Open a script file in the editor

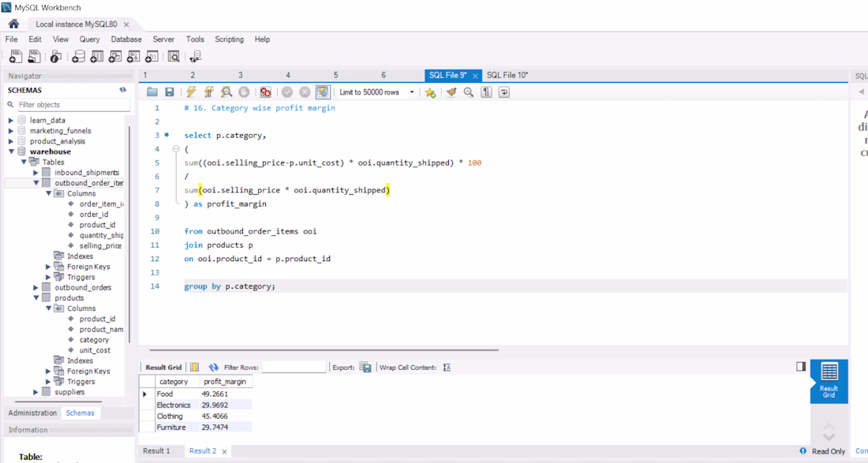click(152, 92)
